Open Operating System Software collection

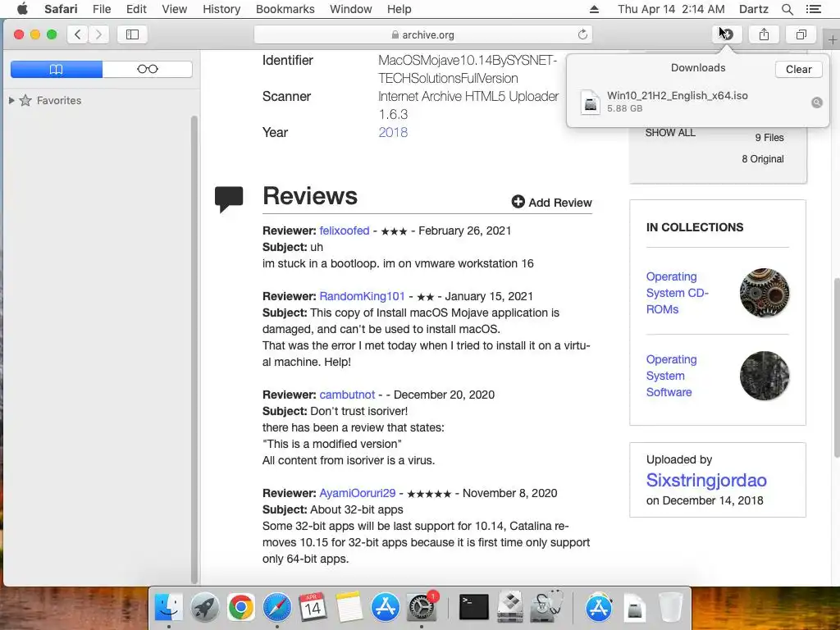tap(671, 376)
